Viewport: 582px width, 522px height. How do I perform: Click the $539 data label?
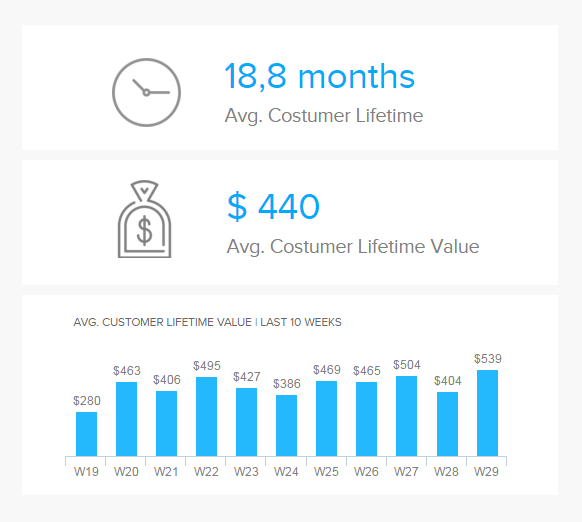488,359
